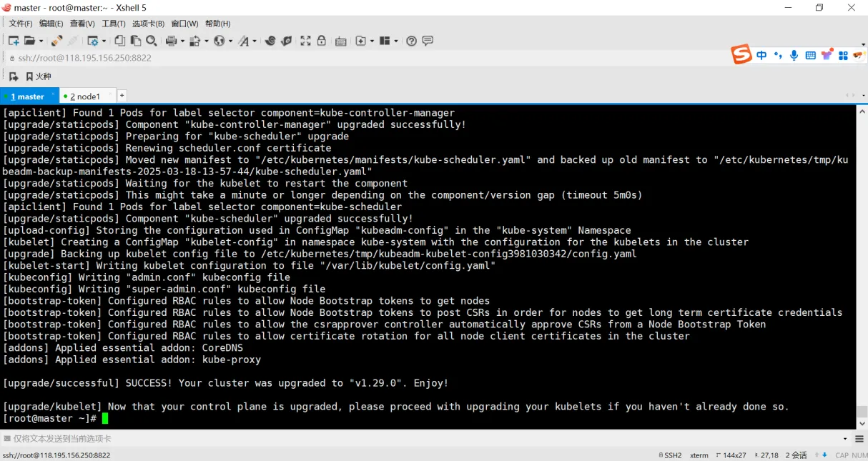The image size is (868, 461).
Task: Click the lock screen padlock icon
Action: (322, 41)
